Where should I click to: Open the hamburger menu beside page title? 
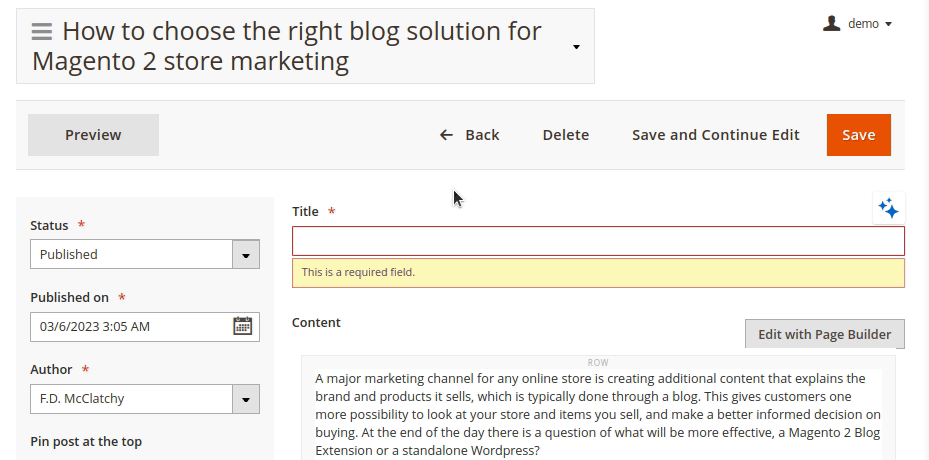point(42,32)
